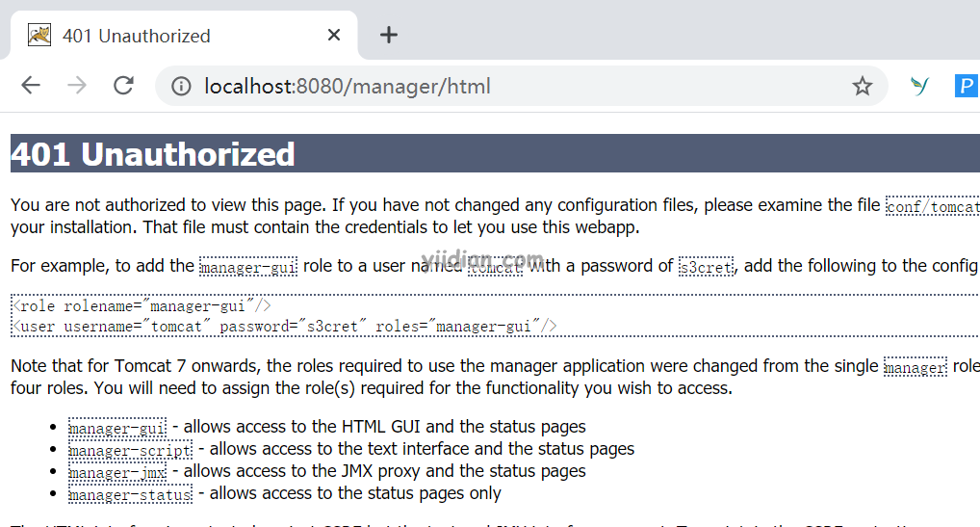Click the manager-gui code in the example sentence
Viewport: 980px width, 527px height.
[x=248, y=267]
